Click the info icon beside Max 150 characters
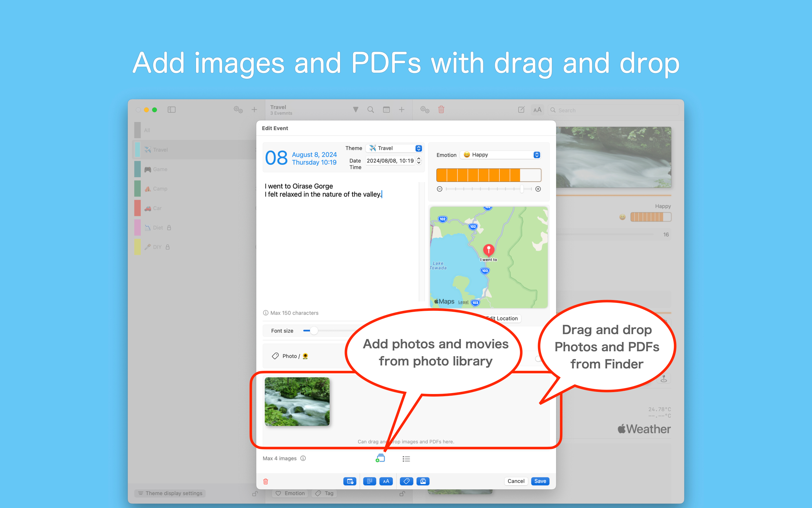Image resolution: width=812 pixels, height=508 pixels. (266, 313)
